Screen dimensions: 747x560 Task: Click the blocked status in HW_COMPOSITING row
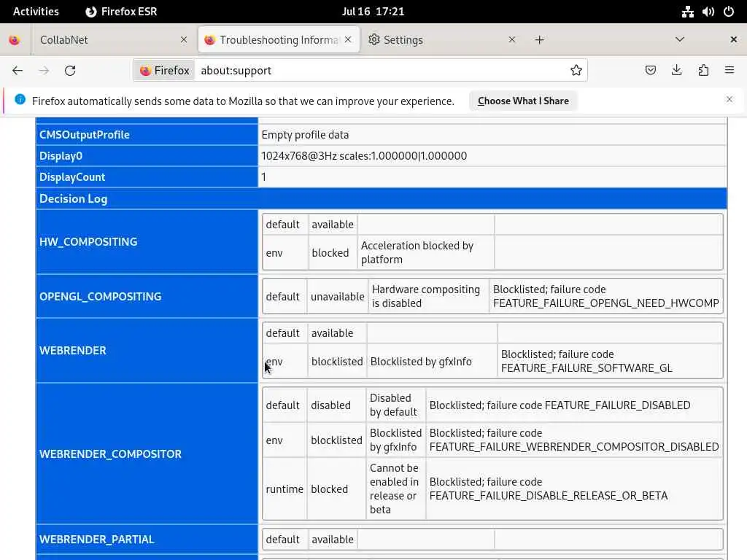[330, 253]
